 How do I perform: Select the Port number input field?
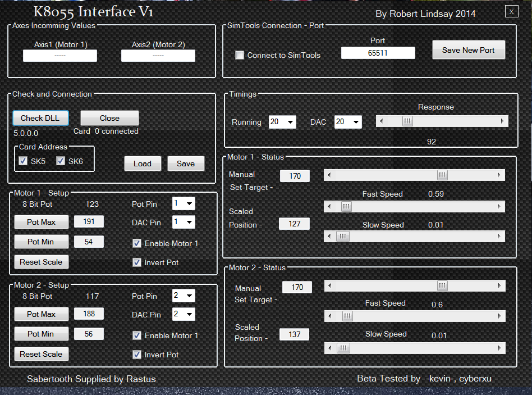tap(378, 52)
